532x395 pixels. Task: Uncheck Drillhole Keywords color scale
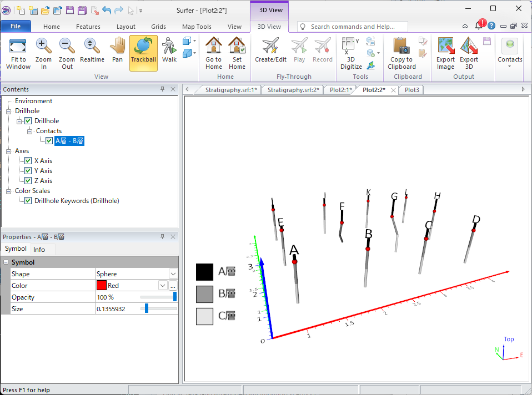28,201
